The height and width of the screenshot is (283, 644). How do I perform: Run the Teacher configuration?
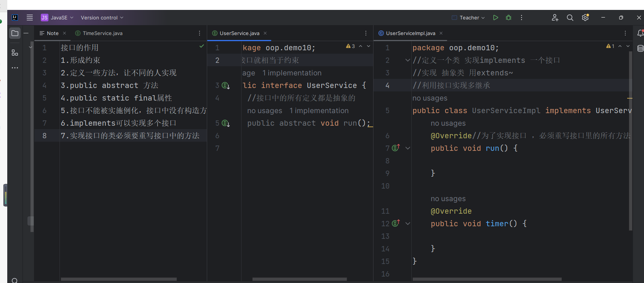point(495,18)
